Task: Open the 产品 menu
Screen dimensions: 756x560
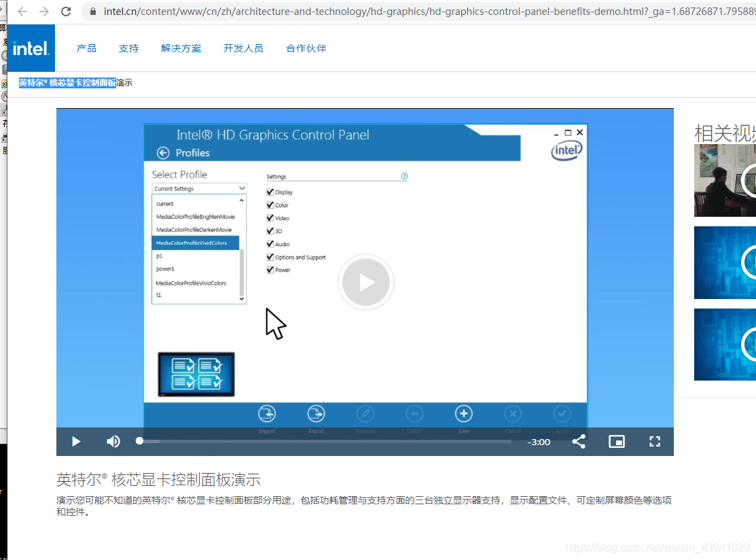Action: (x=86, y=48)
